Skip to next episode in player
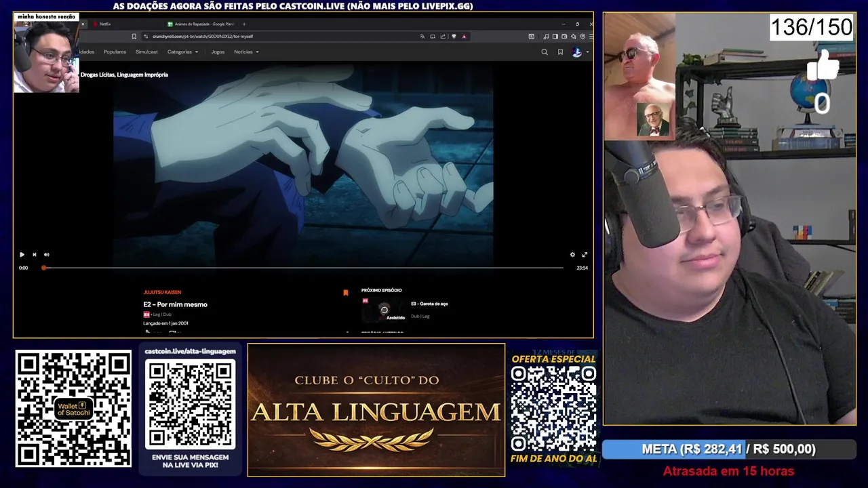 tap(34, 255)
